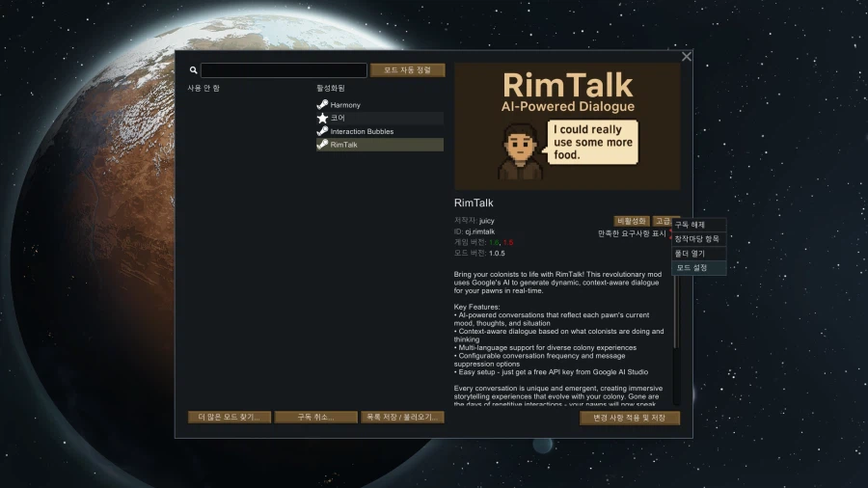Close the mod manager with the X
Screen dimensions: 868x488
coord(687,57)
